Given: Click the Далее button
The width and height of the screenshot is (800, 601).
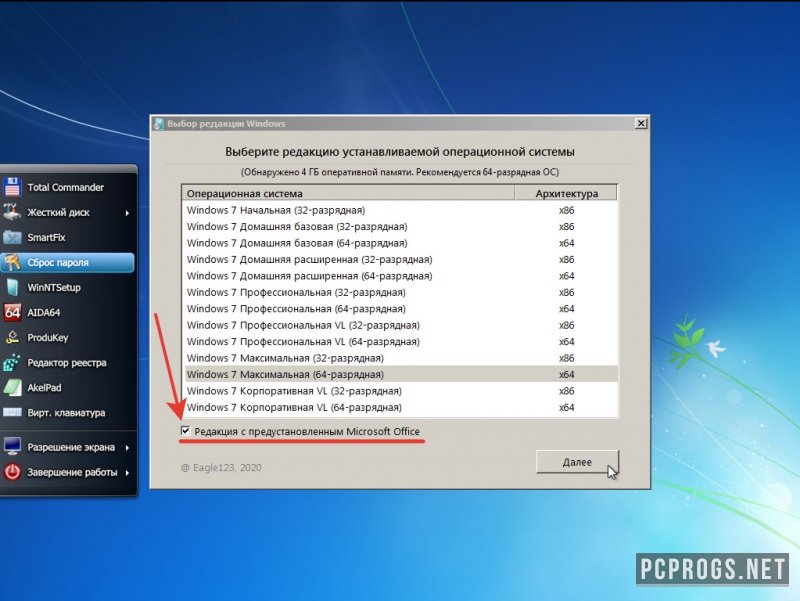Looking at the screenshot, I should [x=577, y=462].
